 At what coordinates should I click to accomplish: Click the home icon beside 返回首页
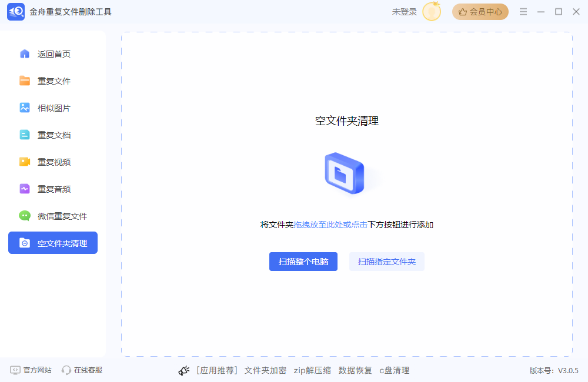coord(25,54)
